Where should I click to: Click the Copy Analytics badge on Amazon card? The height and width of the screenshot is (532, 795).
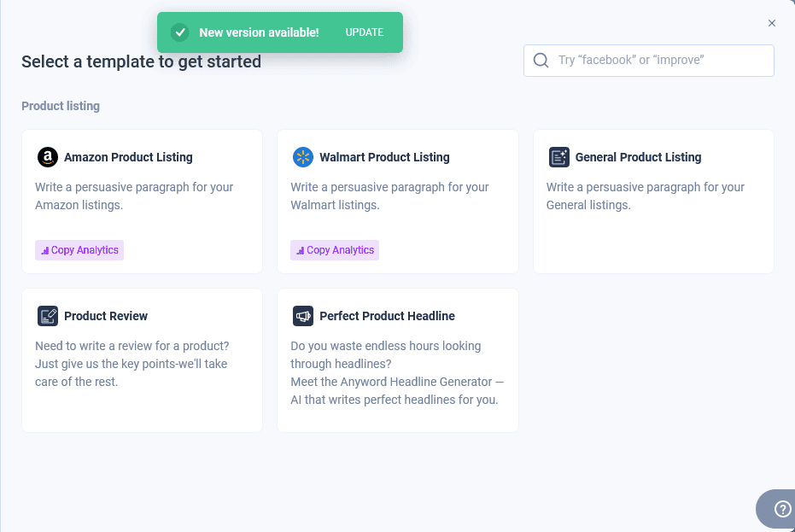coord(79,249)
